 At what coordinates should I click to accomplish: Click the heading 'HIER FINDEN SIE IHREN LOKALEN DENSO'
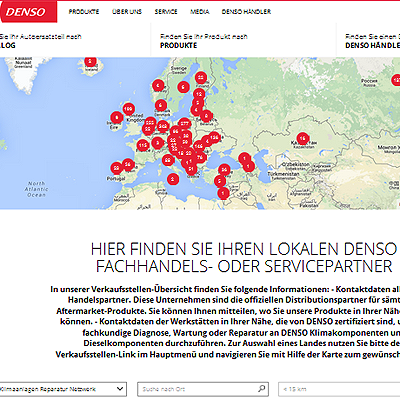(243, 249)
